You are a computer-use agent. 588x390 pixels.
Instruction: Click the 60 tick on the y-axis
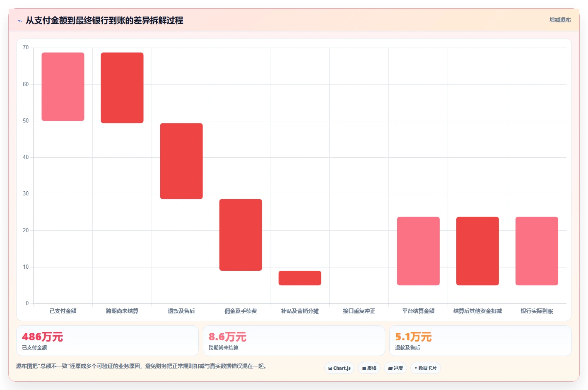pos(26,84)
